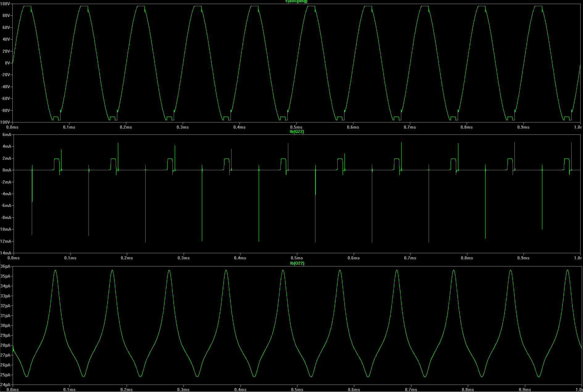The image size is (583, 392).
Task: Click the 33µA axis label
Action: (x=5, y=296)
